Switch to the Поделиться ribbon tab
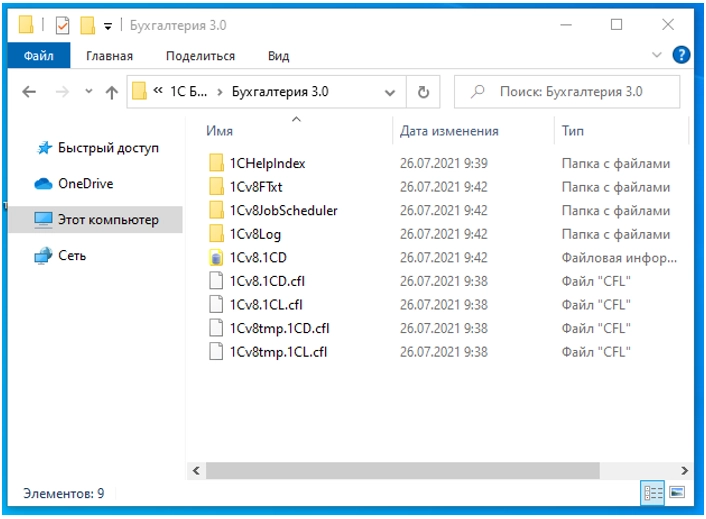 click(x=200, y=56)
